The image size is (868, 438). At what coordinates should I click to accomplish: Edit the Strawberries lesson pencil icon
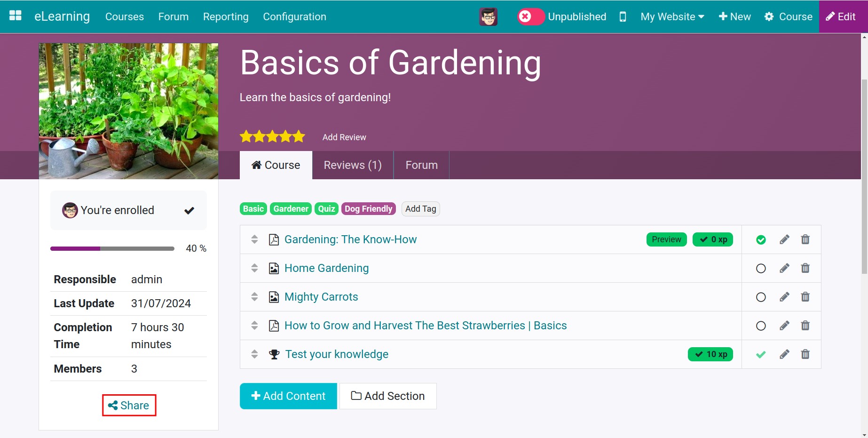click(x=784, y=326)
